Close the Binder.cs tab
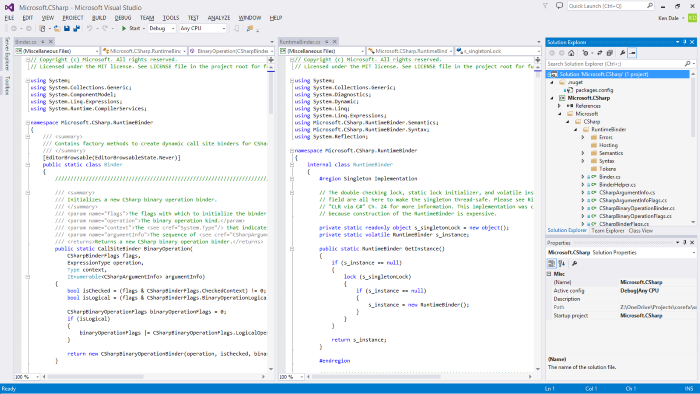The width and height of the screenshot is (700, 394). (50, 41)
